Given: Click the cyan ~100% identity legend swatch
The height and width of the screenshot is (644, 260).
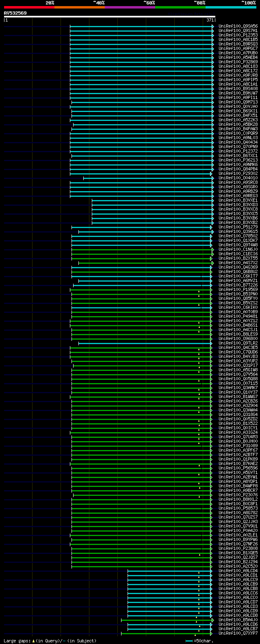Looking at the screenshot, I should [x=231, y=7].
